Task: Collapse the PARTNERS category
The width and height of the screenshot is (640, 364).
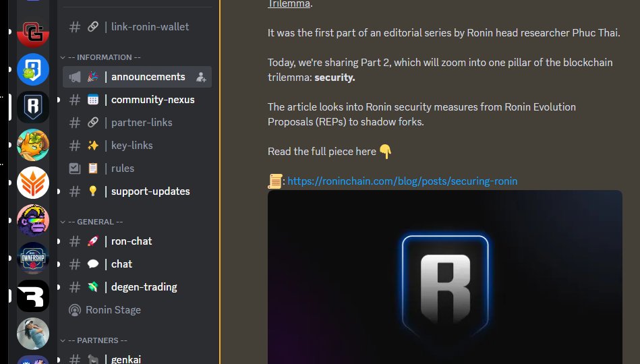Action: point(94,340)
